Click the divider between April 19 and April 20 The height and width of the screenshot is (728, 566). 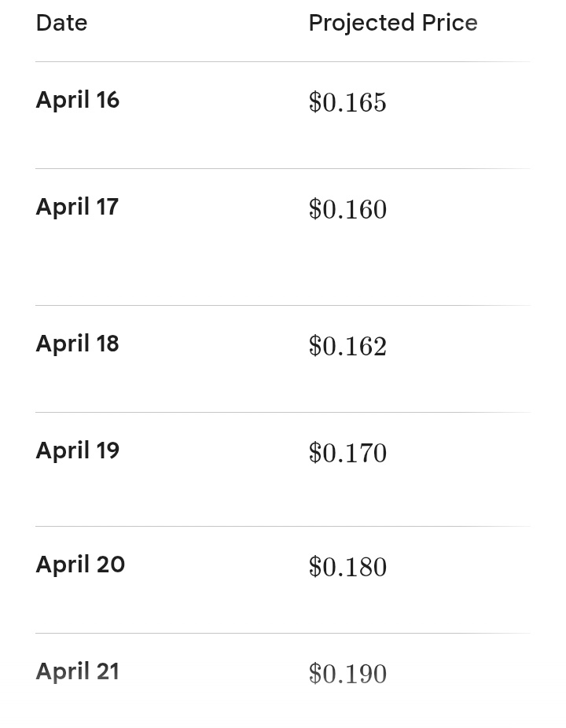[x=283, y=526]
